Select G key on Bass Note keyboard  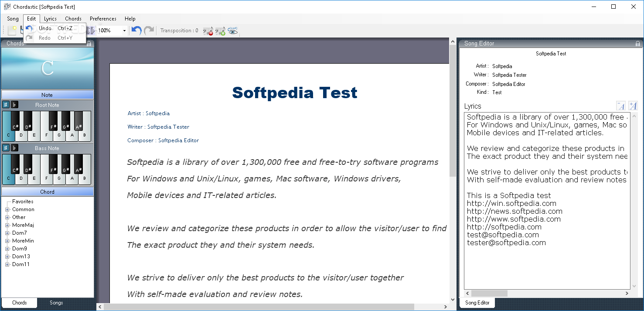tap(59, 179)
